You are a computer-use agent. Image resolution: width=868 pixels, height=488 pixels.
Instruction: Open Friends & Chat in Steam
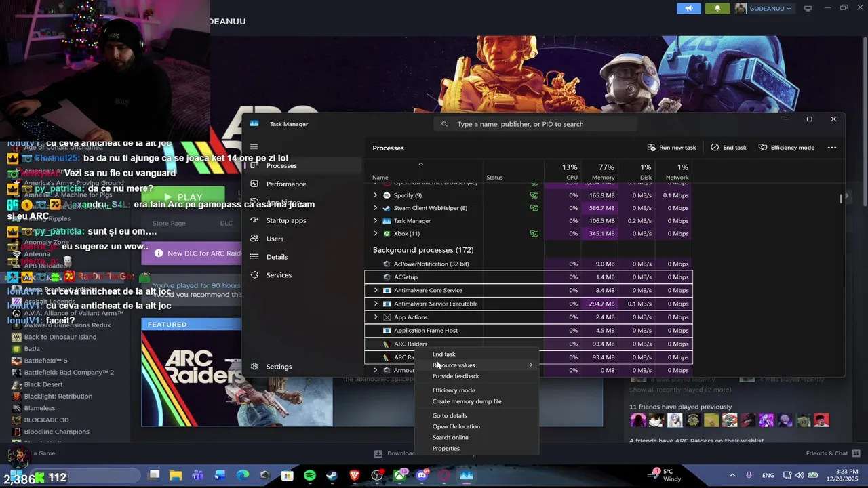tap(833, 453)
